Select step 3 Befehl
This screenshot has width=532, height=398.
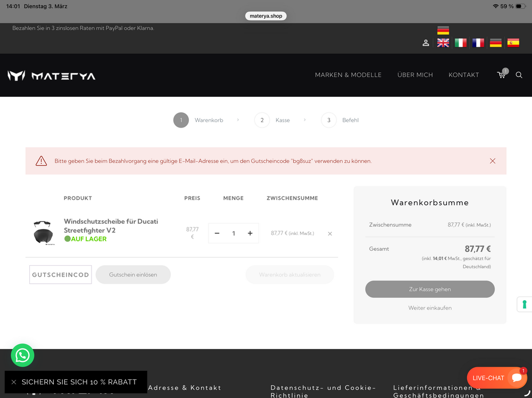pos(339,120)
